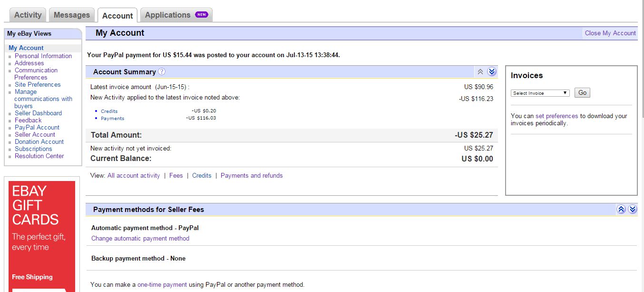
Task: Switch to the Activity tab
Action: point(28,15)
